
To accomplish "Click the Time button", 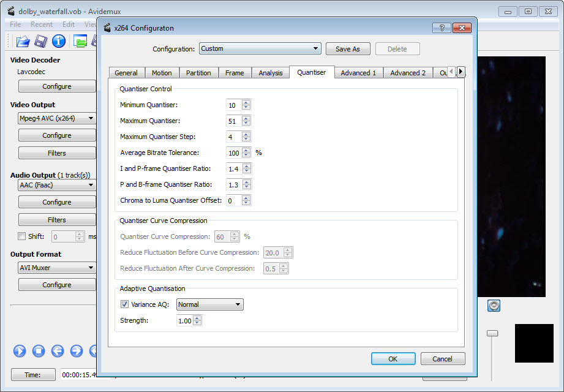I will 33,374.
